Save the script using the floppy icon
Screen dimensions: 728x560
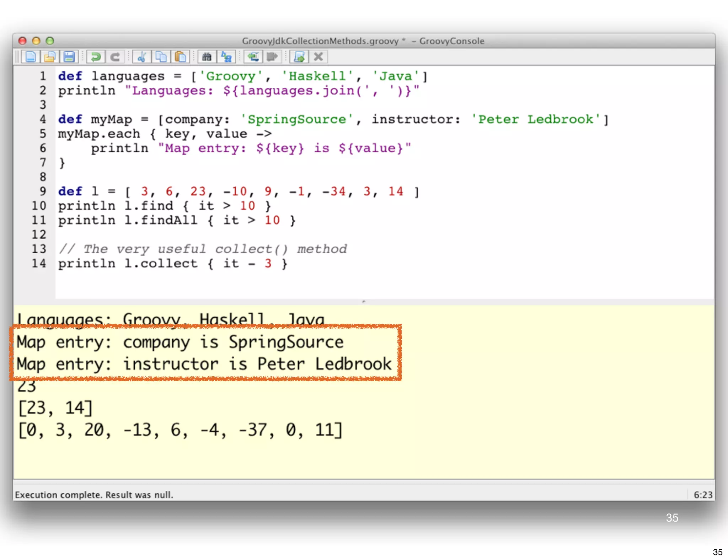(x=69, y=57)
